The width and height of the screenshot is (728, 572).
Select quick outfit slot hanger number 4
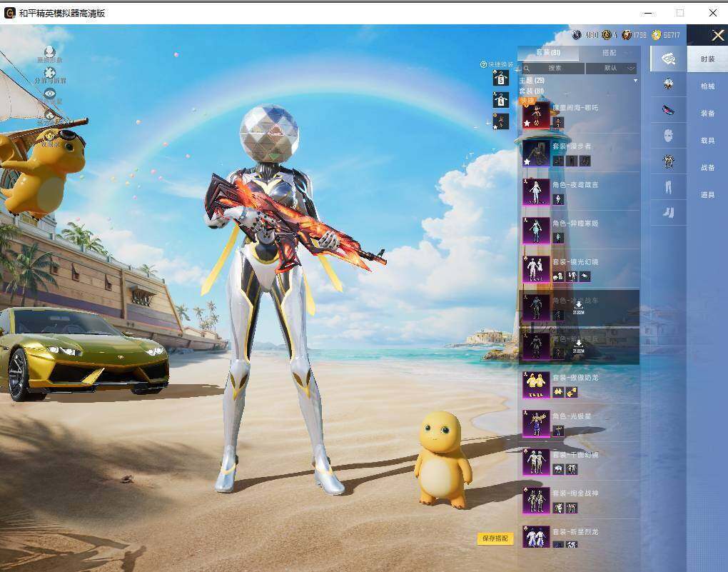point(500,99)
